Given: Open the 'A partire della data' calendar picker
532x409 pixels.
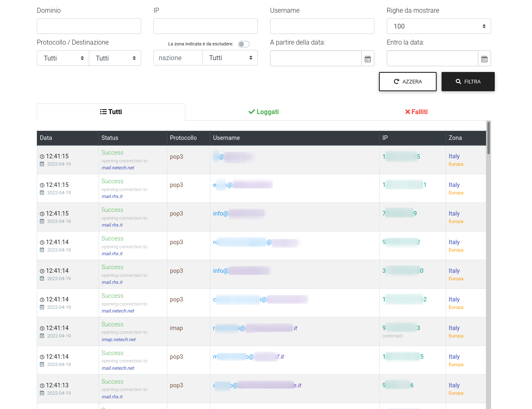Looking at the screenshot, I should tap(368, 58).
